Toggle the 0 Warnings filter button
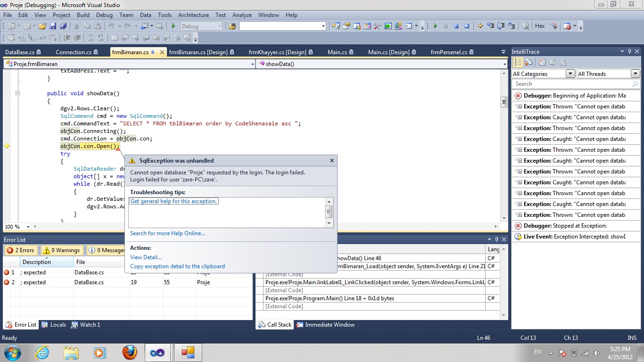Screen dimensions: 644x362 (x=62, y=250)
